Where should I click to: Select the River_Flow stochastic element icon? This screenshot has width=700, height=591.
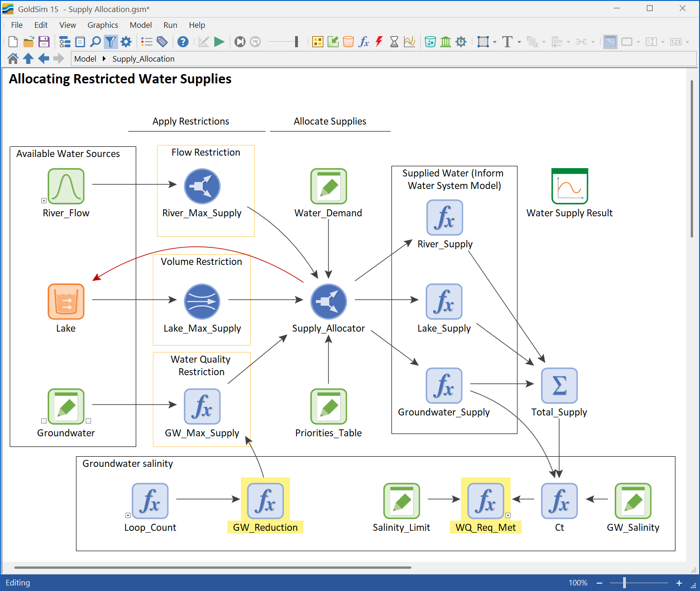click(x=66, y=186)
